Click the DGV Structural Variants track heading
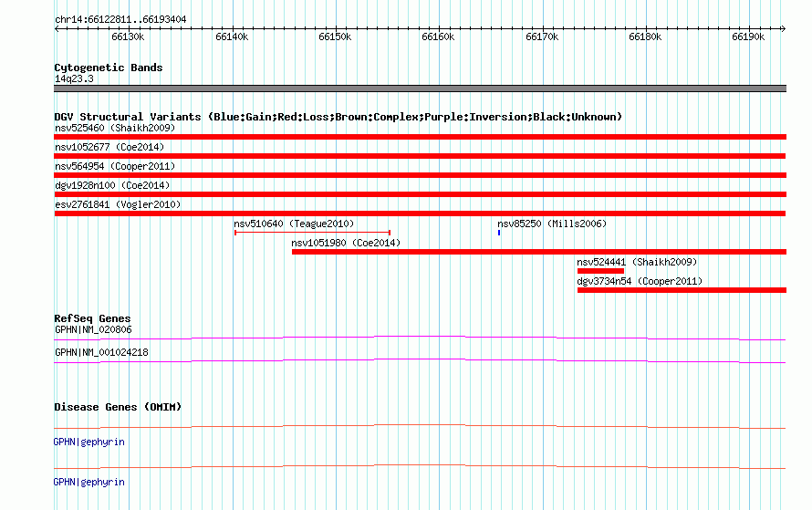This screenshot has width=812, height=510. [x=338, y=117]
